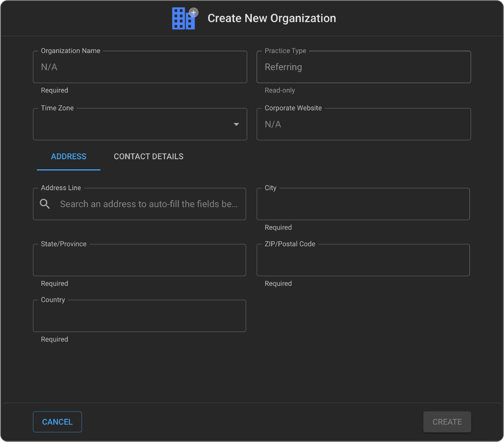The height and width of the screenshot is (442, 504).
Task: Click the address search text box
Action: click(148, 204)
